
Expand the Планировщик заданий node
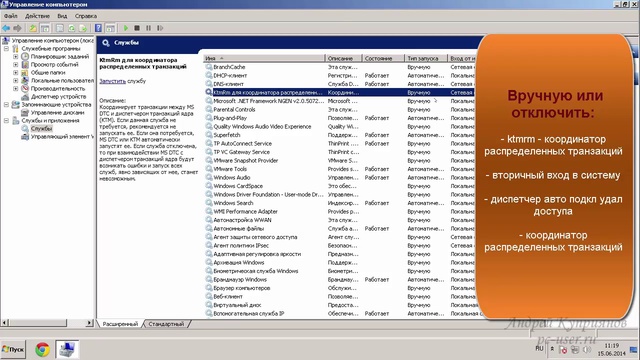(x=16, y=57)
